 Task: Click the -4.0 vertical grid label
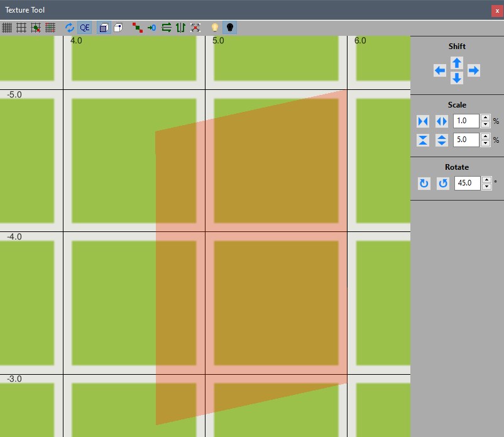(x=14, y=236)
